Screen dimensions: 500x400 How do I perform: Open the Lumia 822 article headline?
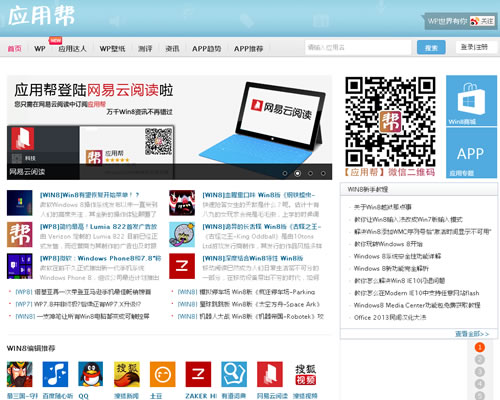point(98,227)
